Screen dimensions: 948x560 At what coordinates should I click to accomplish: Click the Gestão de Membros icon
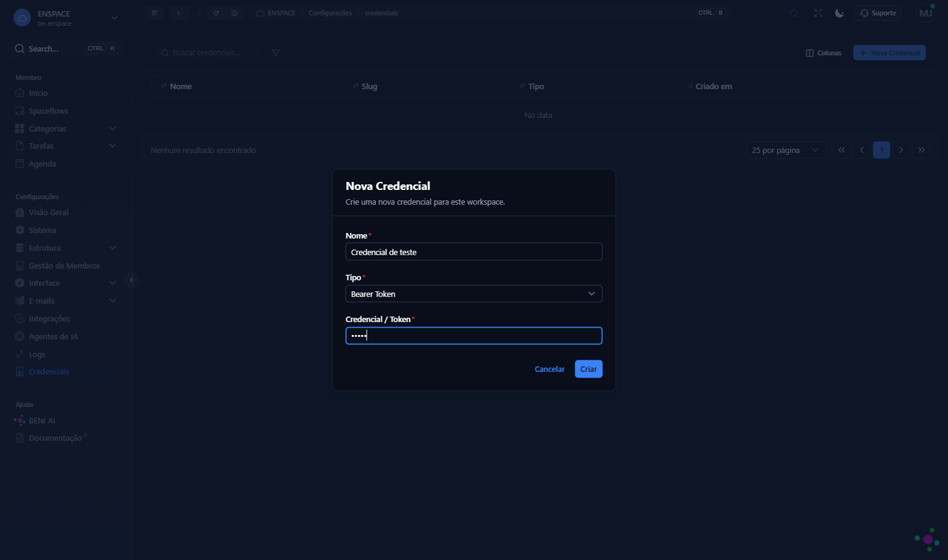[20, 266]
